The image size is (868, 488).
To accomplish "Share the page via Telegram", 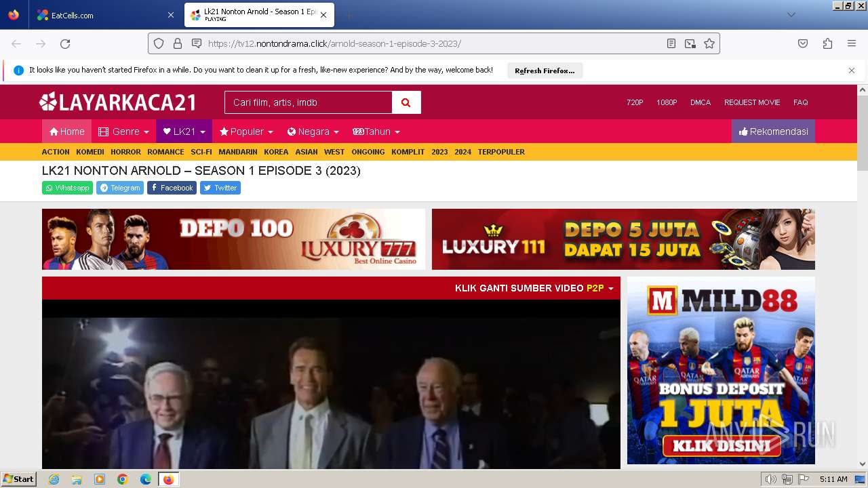I will coord(120,188).
